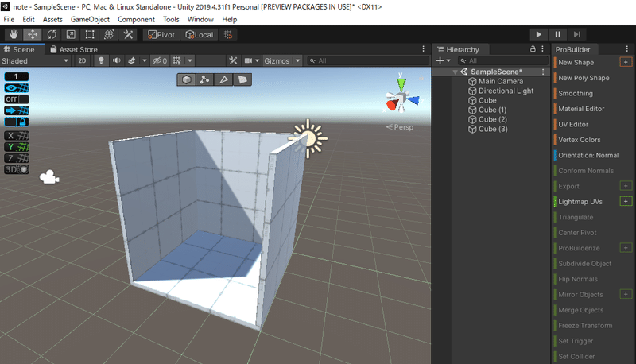Select ProGrids Y axis grid
The image size is (636, 364).
pyautogui.click(x=17, y=147)
